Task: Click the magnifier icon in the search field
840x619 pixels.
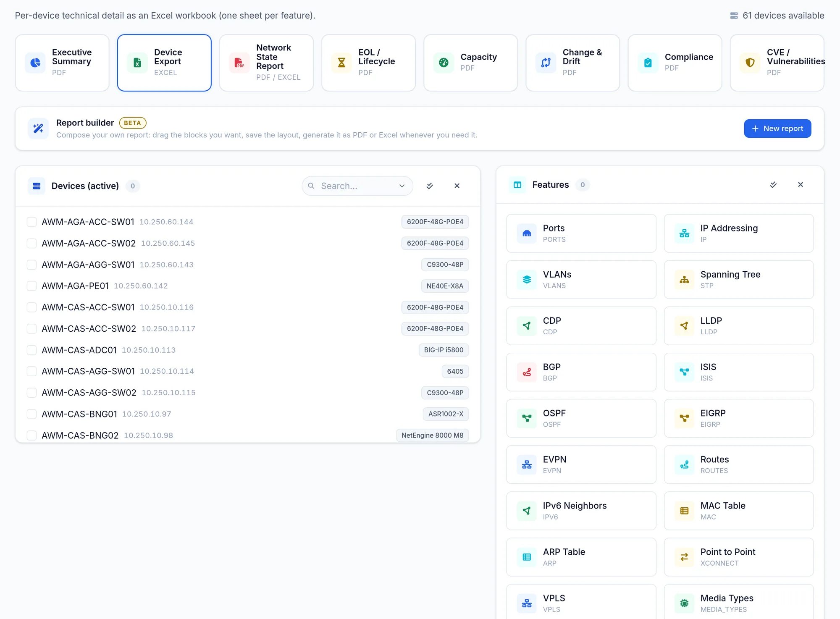Action: click(x=311, y=186)
